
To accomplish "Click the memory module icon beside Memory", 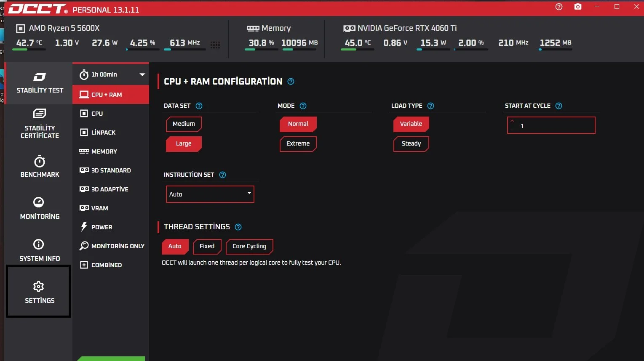I will (253, 29).
